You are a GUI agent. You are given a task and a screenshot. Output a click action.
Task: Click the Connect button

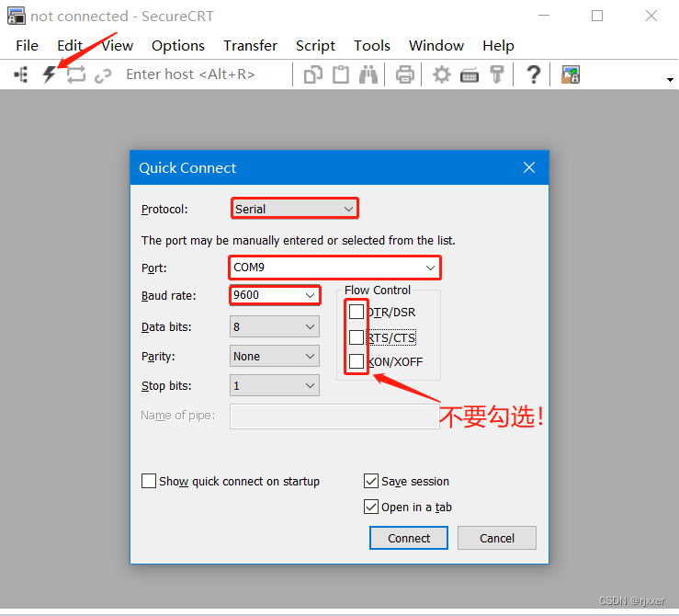pyautogui.click(x=409, y=538)
